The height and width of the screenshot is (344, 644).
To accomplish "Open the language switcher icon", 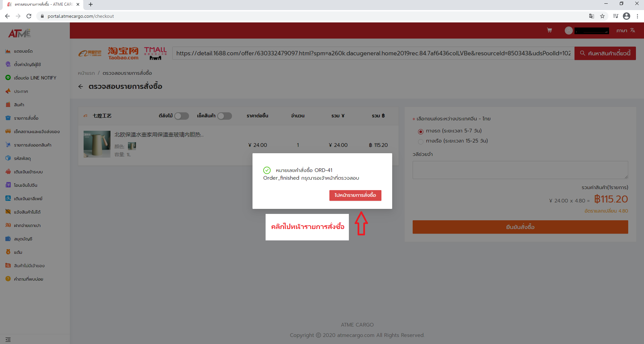I will (x=633, y=31).
